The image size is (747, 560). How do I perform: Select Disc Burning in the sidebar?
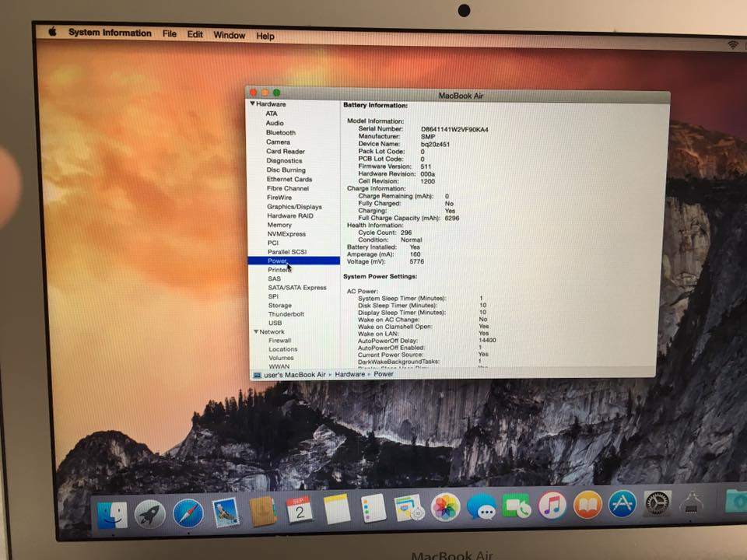tap(286, 170)
